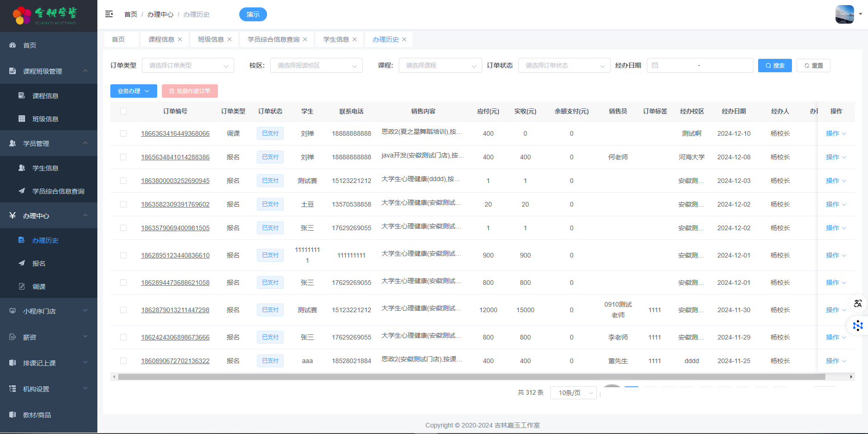Click the blue 搜索 button
The image size is (868, 434).
point(775,66)
